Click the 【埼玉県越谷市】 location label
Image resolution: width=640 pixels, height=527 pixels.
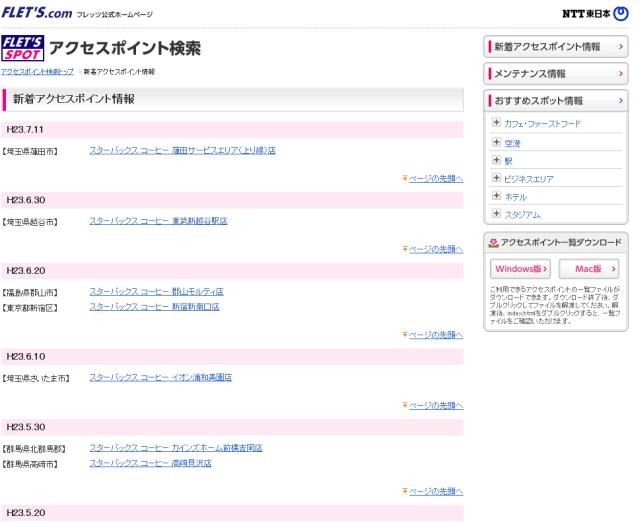30,222
